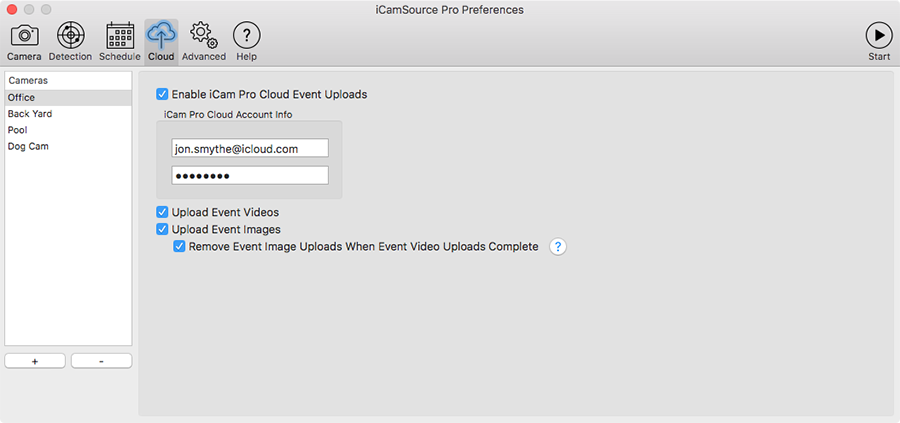Select the Pool camera

(x=68, y=130)
